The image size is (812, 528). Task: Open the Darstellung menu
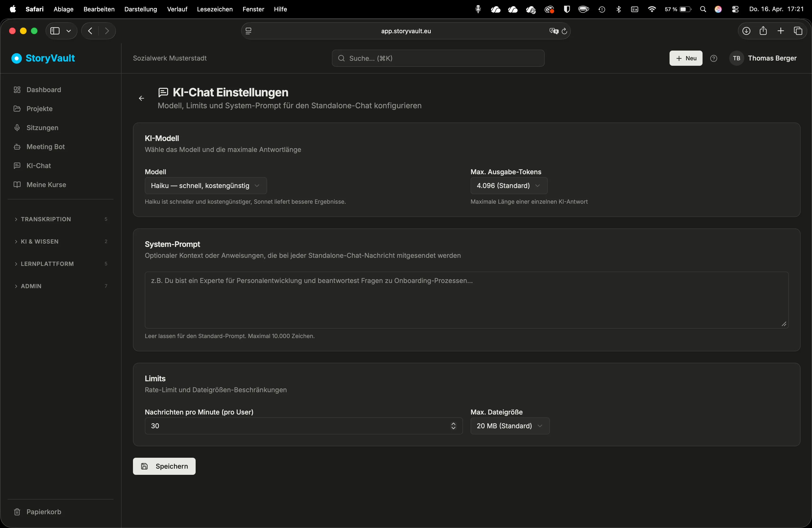[141, 9]
